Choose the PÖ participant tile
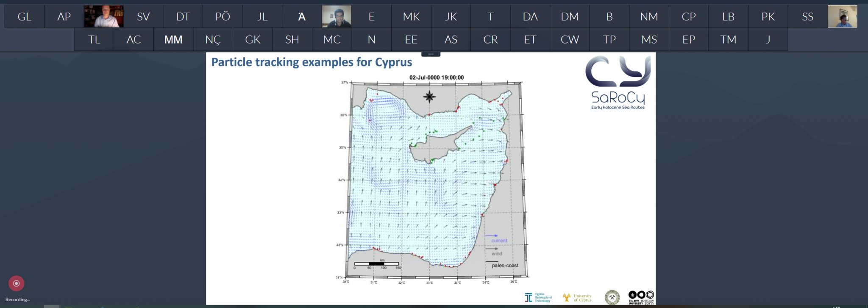The width and height of the screenshot is (868, 308). [x=223, y=17]
